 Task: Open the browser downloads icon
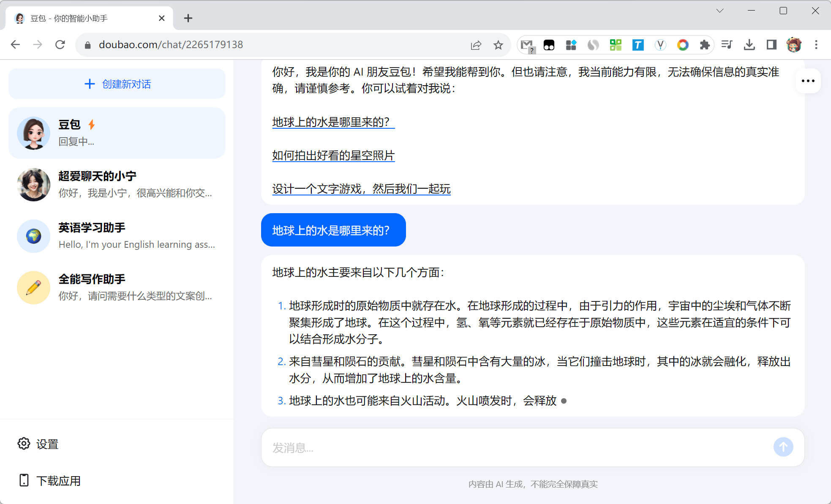[749, 45]
